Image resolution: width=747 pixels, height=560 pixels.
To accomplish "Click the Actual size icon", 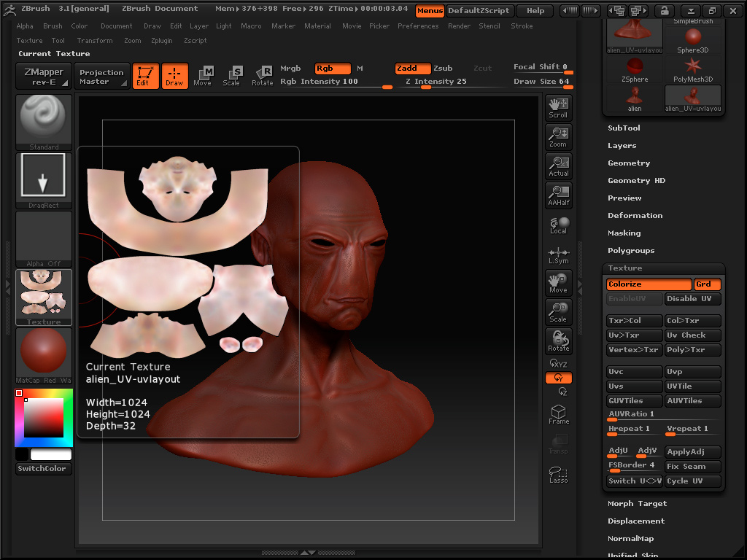I will tap(559, 166).
